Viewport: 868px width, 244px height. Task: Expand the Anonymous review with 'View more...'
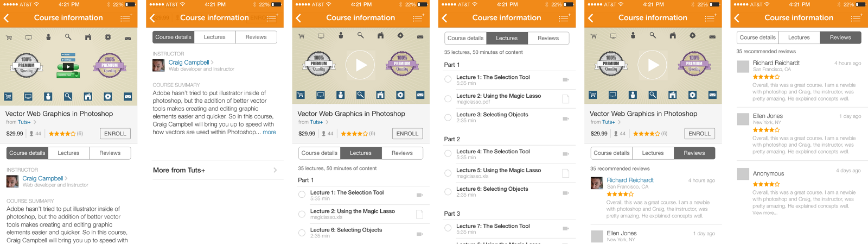[x=764, y=212]
